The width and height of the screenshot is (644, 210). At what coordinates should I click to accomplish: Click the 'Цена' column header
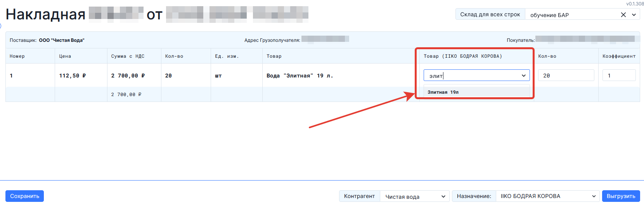pos(65,56)
